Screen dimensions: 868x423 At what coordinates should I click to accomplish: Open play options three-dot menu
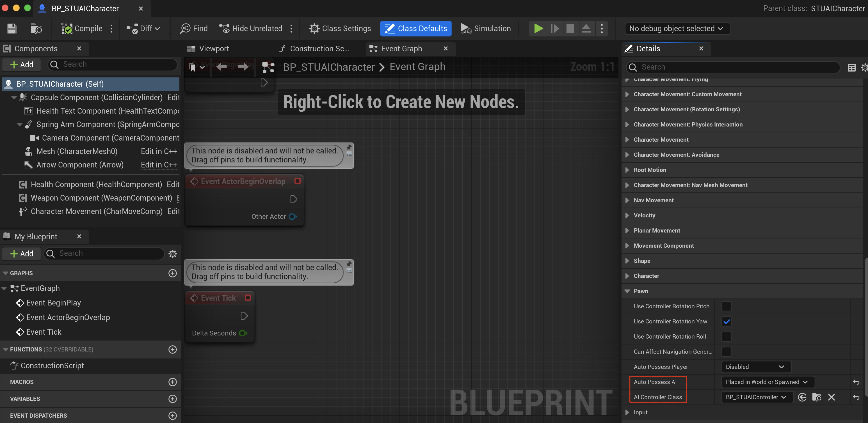tap(602, 29)
